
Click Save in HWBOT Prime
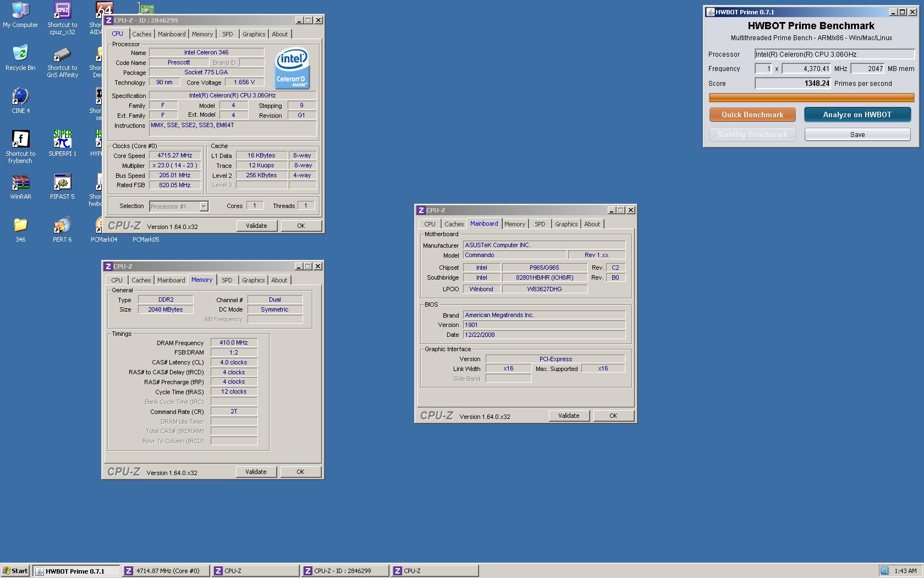[x=857, y=134]
